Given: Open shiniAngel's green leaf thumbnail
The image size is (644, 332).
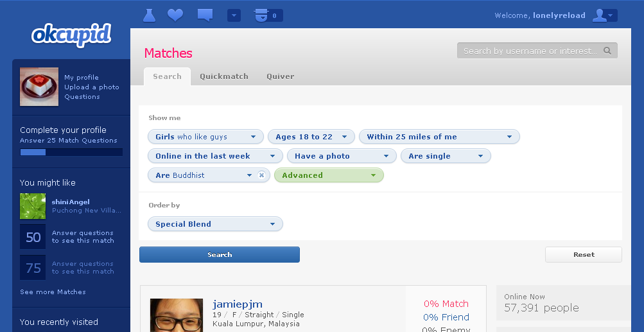Looking at the screenshot, I should (x=33, y=206).
